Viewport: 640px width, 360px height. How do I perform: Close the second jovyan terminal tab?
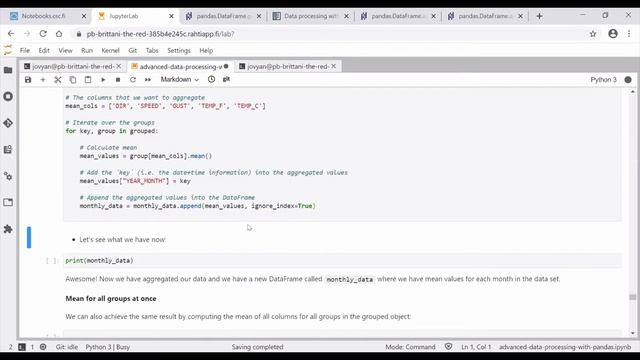coord(333,66)
